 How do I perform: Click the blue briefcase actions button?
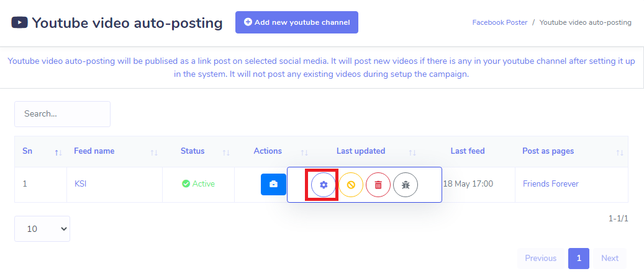click(273, 184)
